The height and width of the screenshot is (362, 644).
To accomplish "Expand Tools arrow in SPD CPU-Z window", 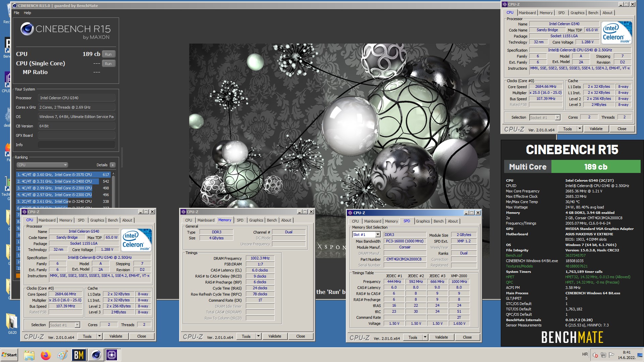I will point(425,338).
